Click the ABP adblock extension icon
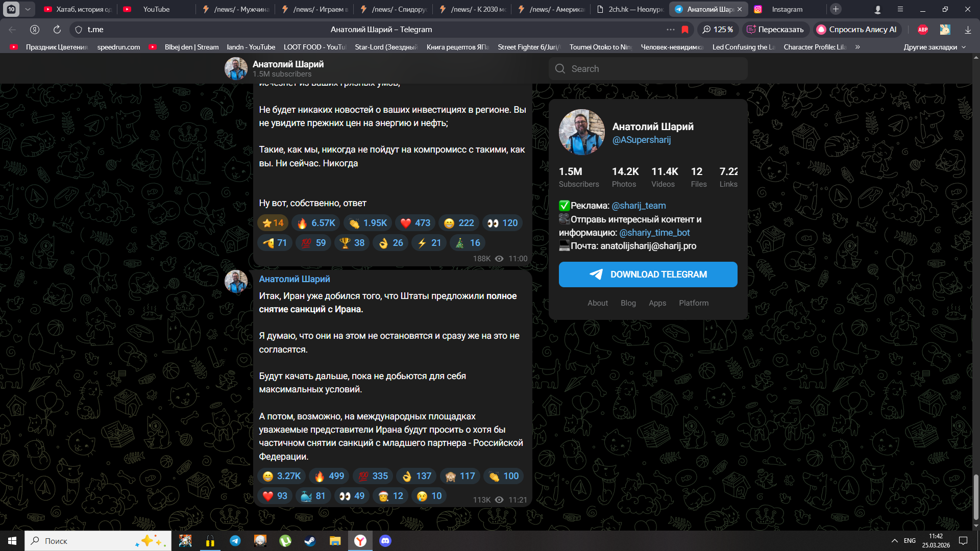The height and width of the screenshot is (551, 980). [x=923, y=30]
